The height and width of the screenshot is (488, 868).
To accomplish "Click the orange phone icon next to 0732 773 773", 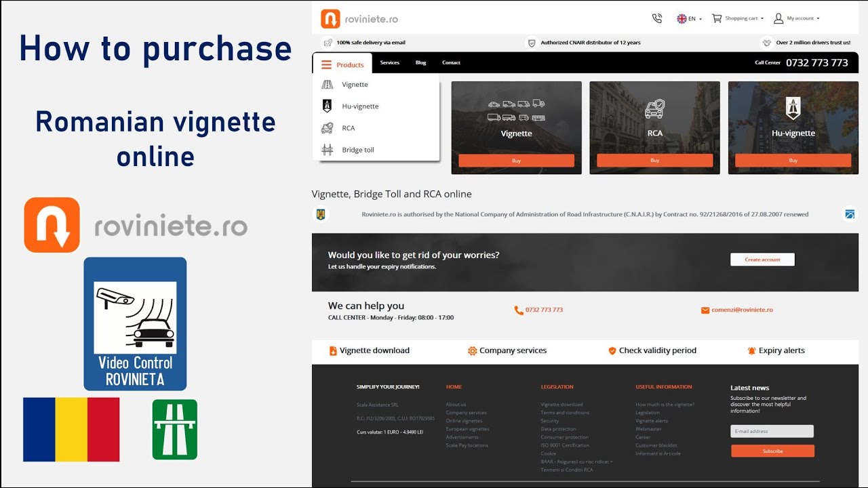I will [x=519, y=310].
